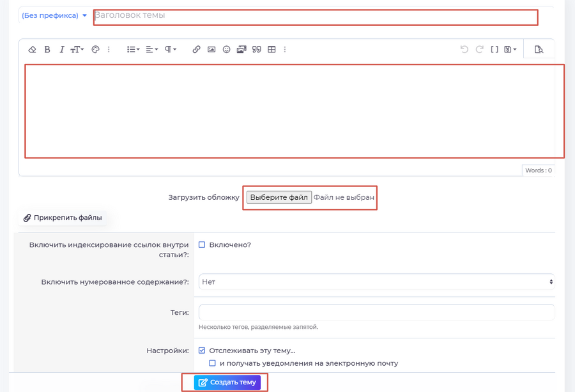
Task: Open the text alignment dropdown
Action: 152,49
